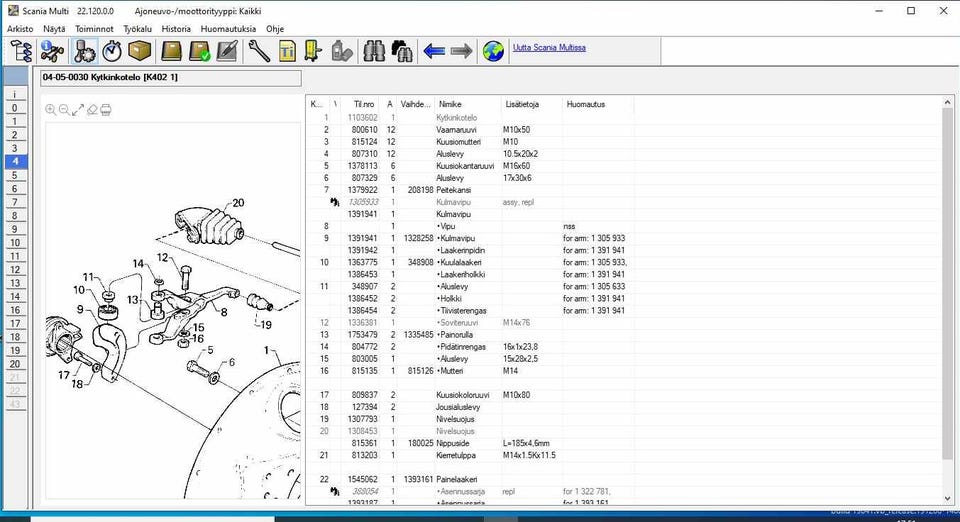Select main group tab 7 in sidebar

point(15,202)
